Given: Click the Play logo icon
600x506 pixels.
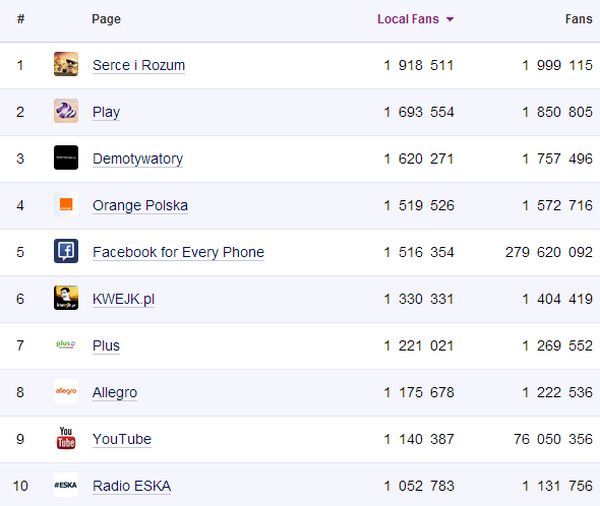Looking at the screenshot, I should 66,111.
